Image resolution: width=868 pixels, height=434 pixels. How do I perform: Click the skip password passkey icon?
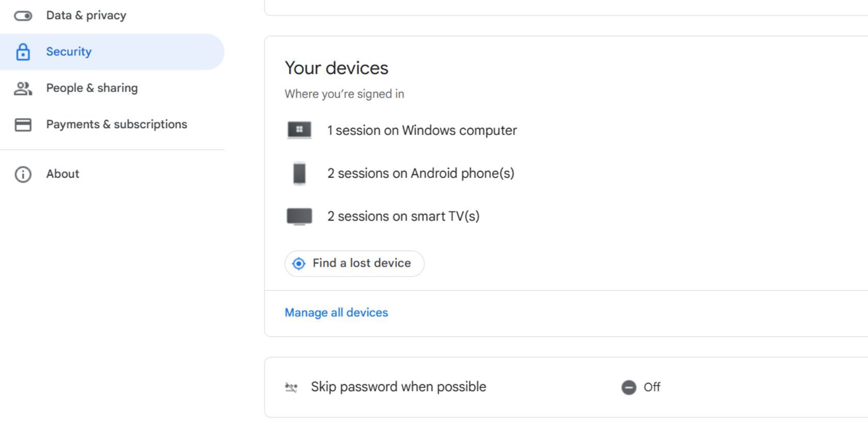(293, 386)
